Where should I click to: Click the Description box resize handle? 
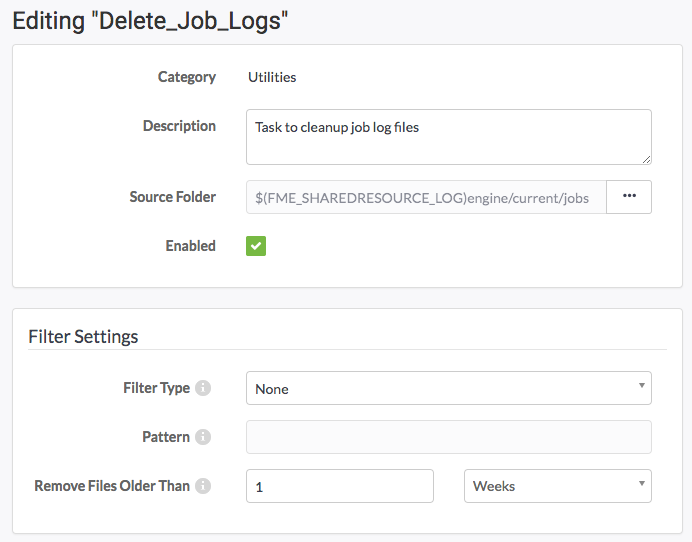pos(646,160)
